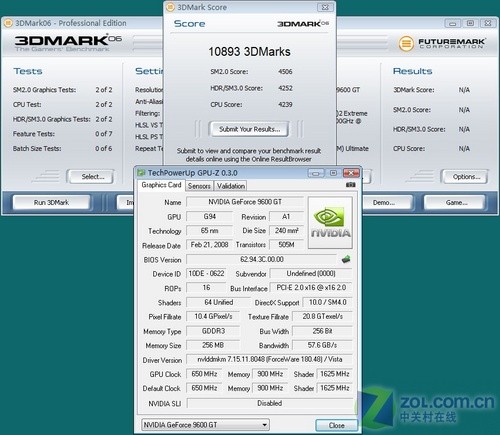Switch to the Sensors tab

pos(199,186)
